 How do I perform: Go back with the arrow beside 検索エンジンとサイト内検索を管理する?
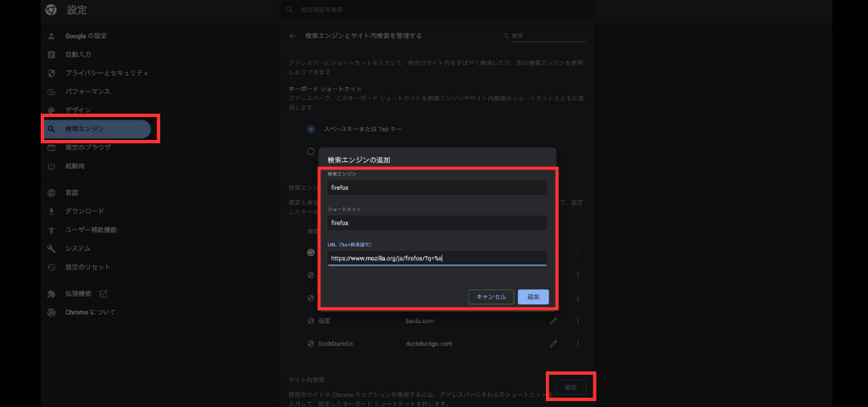pyautogui.click(x=292, y=36)
